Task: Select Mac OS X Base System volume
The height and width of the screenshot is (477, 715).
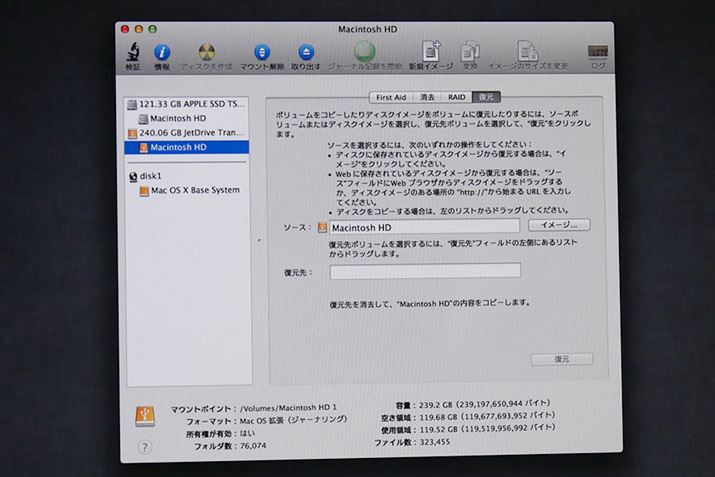Action: point(194,190)
